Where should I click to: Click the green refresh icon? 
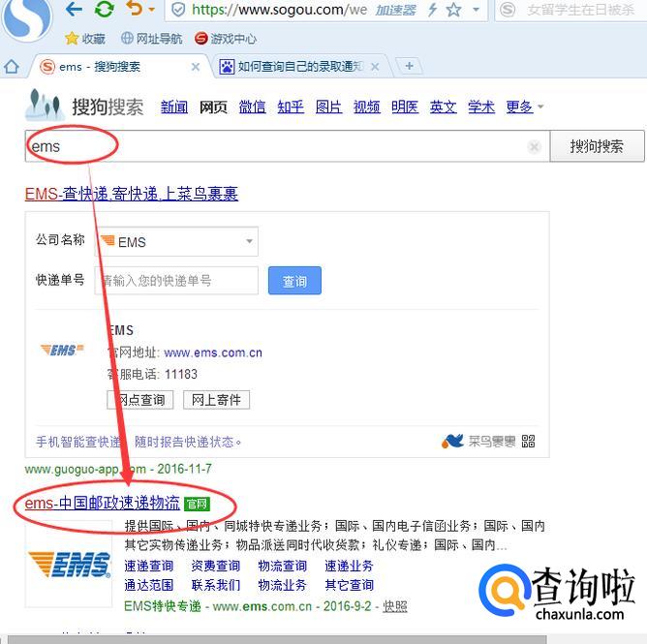(x=104, y=9)
